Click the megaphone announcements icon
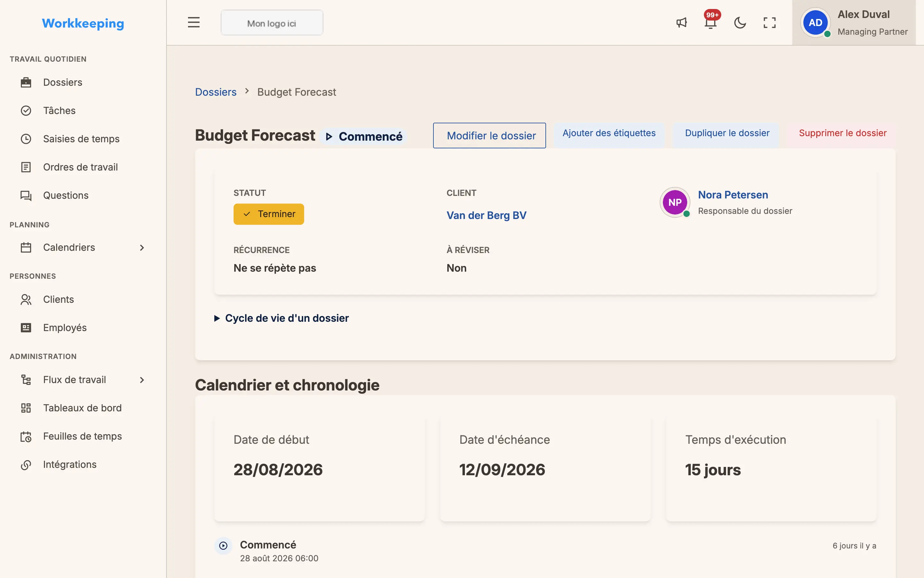This screenshot has width=924, height=578. point(681,22)
